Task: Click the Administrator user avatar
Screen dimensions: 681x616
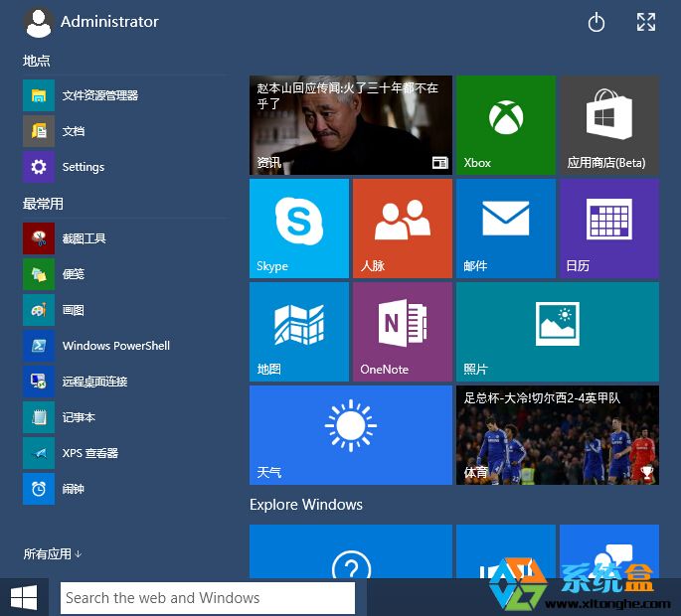Action: tap(38, 23)
